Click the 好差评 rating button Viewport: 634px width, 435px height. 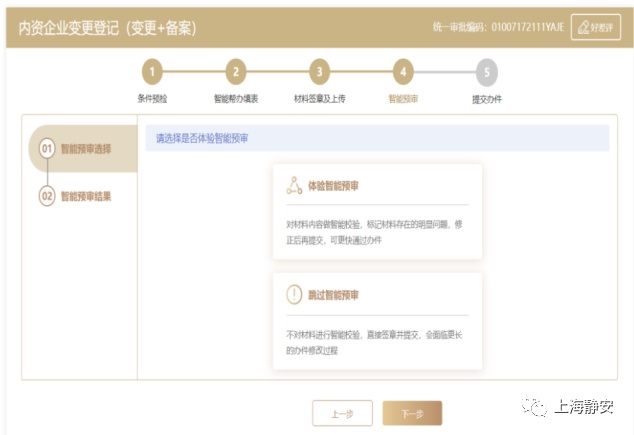coord(596,27)
